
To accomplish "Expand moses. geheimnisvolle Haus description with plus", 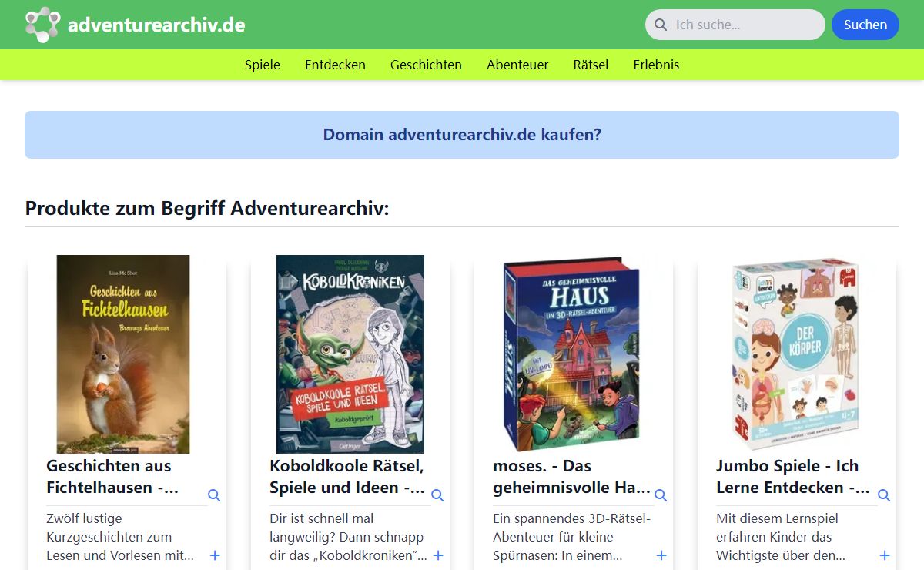I will click(x=661, y=555).
